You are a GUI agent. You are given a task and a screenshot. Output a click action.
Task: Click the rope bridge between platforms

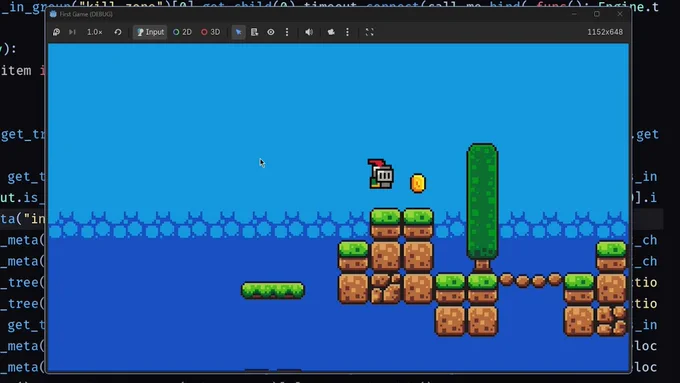click(530, 280)
